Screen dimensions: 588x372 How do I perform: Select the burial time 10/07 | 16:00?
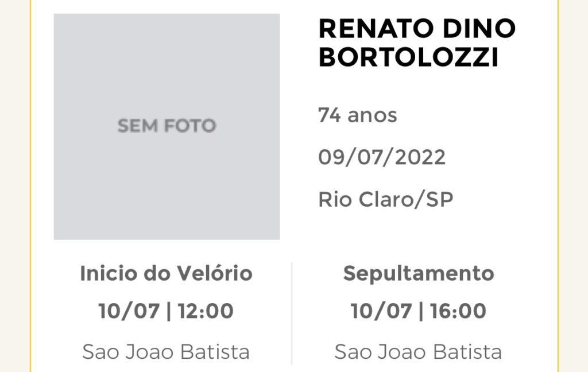coord(419,311)
